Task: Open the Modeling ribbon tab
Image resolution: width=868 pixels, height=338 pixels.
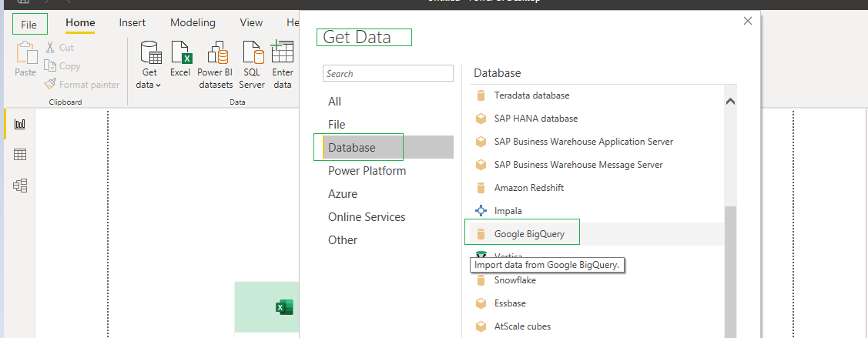Action: [193, 23]
